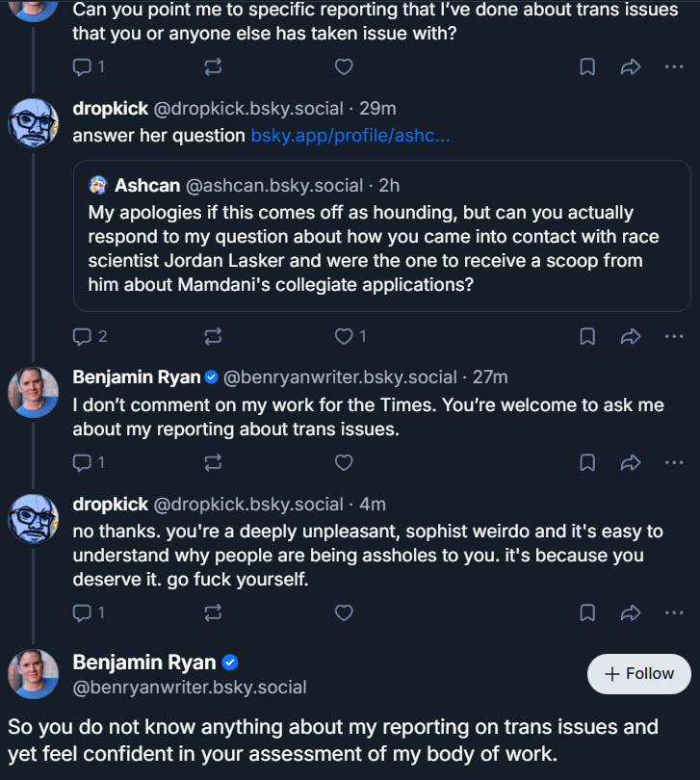Open more options on Benjamin Ryan's 27m post
The height and width of the screenshot is (780, 700).
pyautogui.click(x=674, y=462)
